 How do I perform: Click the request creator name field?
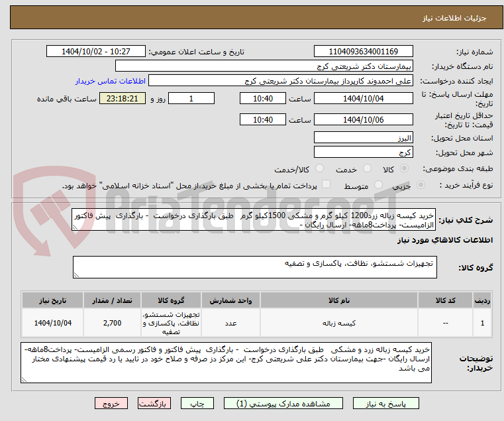281,81
